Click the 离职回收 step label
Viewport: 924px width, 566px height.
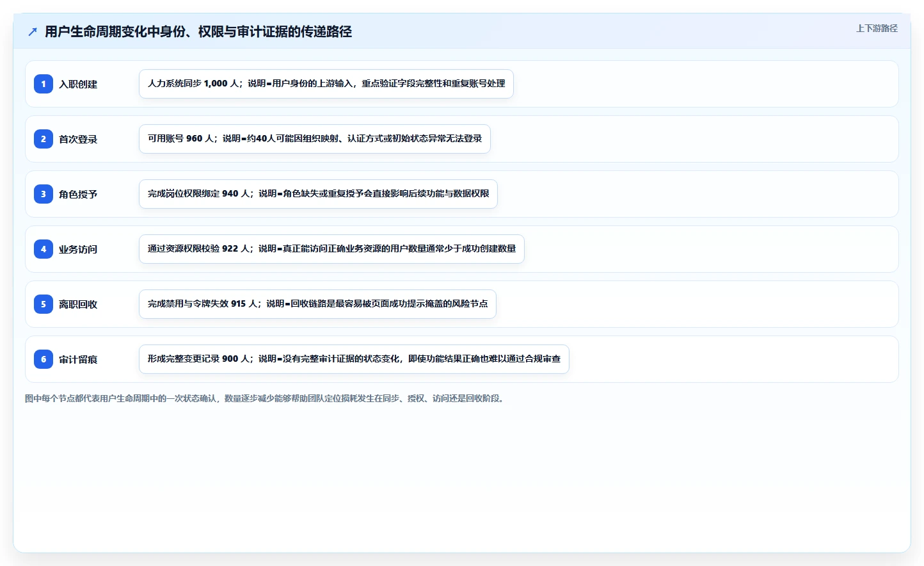(78, 305)
